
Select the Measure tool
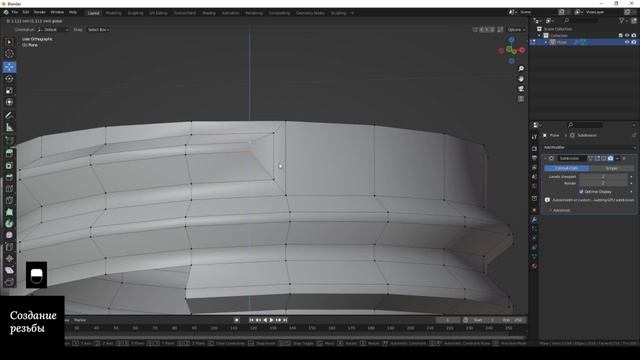[x=9, y=127]
